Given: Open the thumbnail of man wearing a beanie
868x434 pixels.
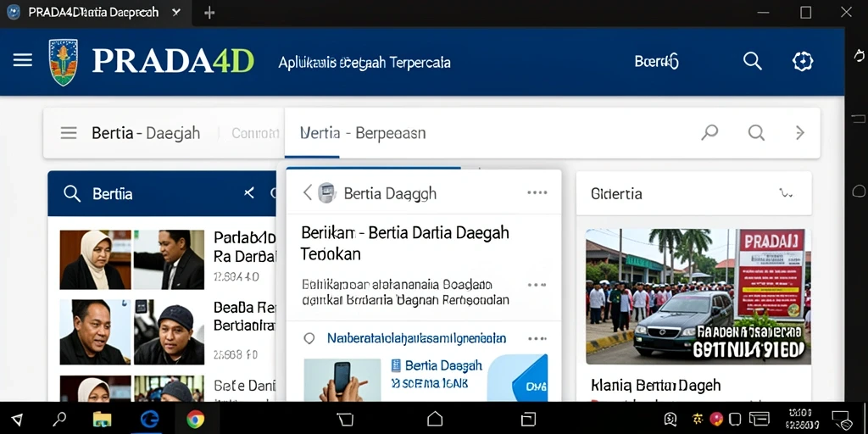Looking at the screenshot, I should 169,332.
